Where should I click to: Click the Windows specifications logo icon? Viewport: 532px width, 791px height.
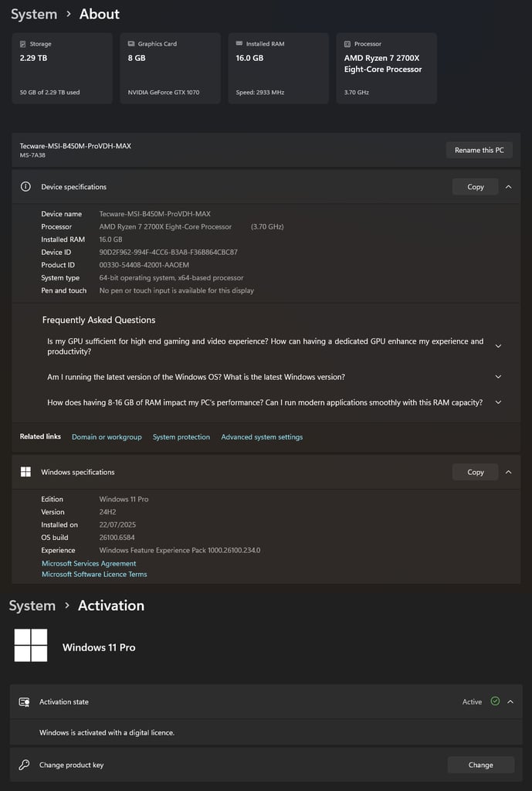[x=25, y=472]
